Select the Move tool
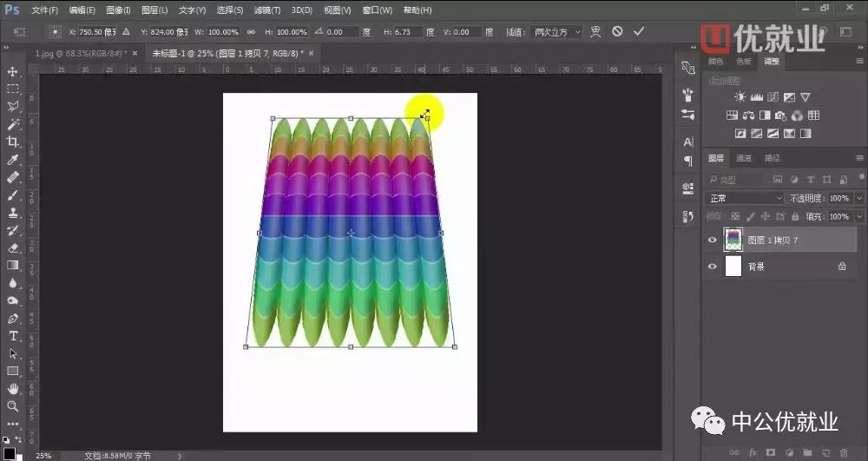This screenshot has height=461, width=868. coord(13,71)
